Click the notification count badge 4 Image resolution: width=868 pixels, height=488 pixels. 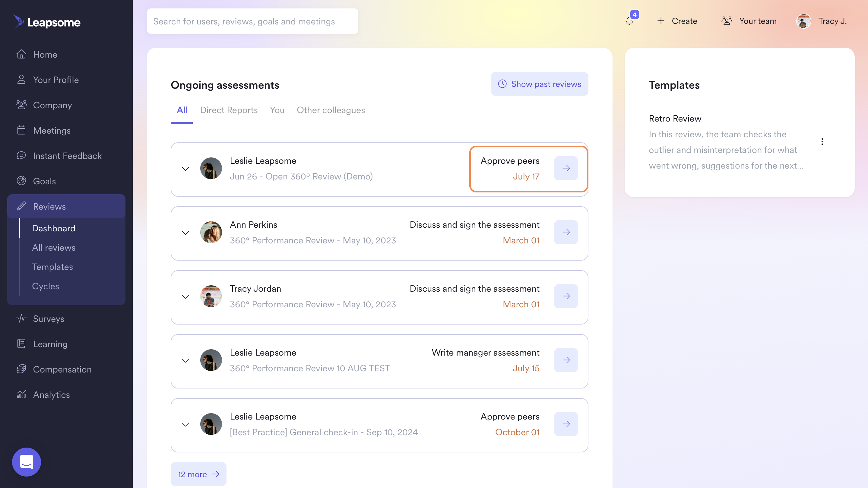(x=635, y=14)
